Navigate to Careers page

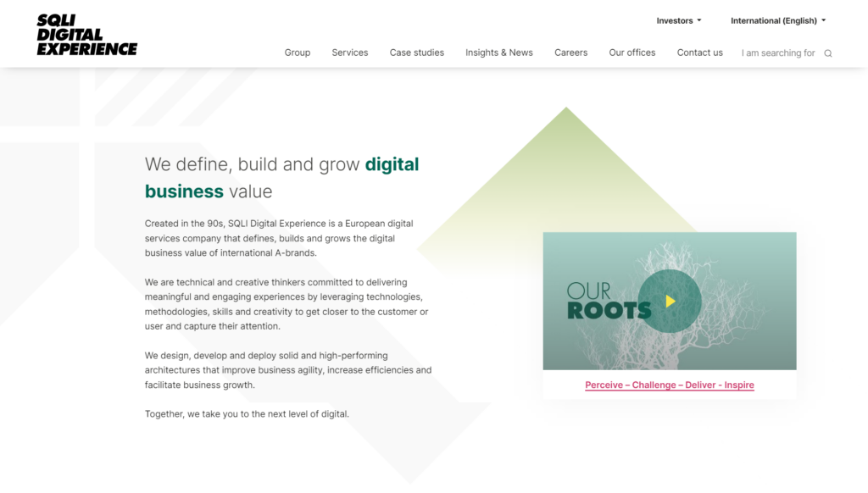pyautogui.click(x=570, y=53)
